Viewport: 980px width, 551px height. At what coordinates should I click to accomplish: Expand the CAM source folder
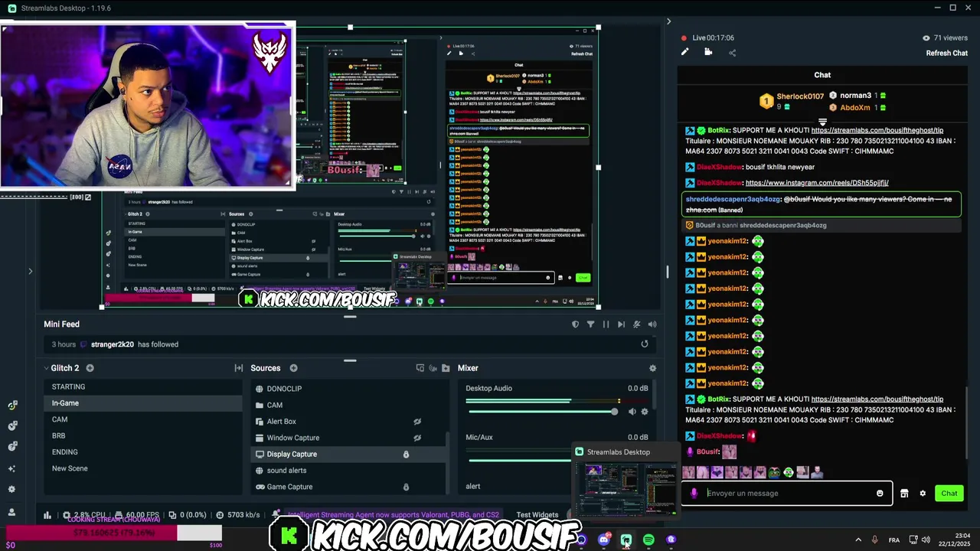click(260, 405)
